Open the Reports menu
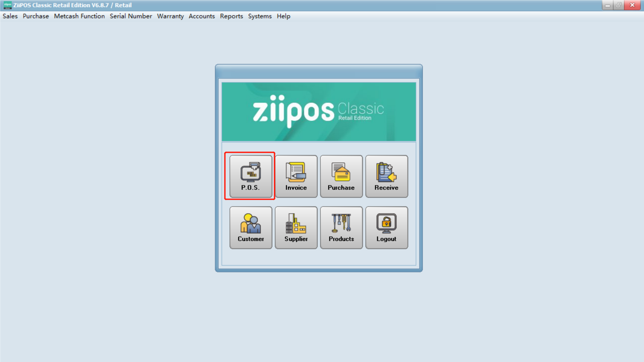Screen dimensions: 644x362 [231, 16]
